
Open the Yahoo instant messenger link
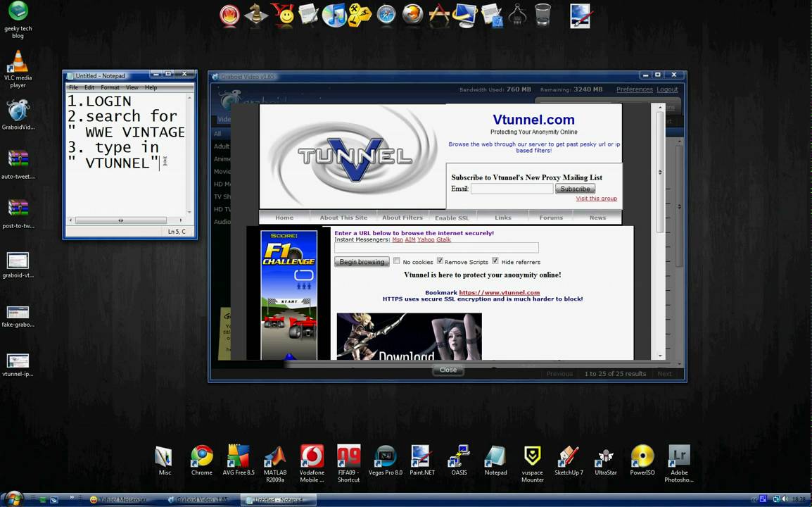point(426,239)
